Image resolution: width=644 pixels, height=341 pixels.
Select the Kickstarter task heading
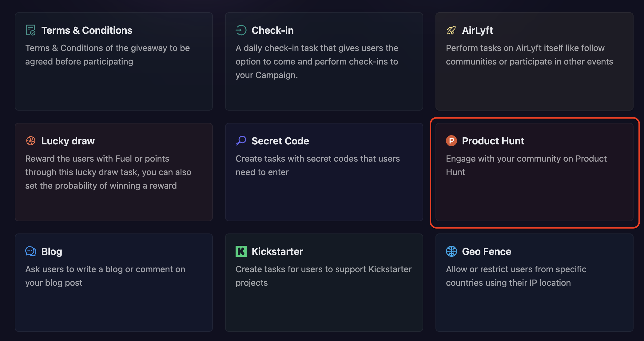[277, 251]
